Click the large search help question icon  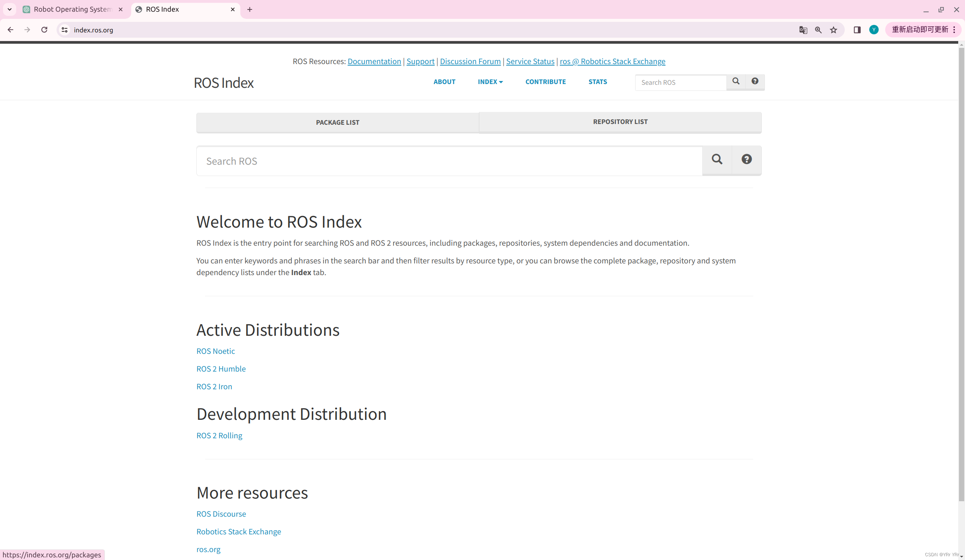tap(746, 160)
